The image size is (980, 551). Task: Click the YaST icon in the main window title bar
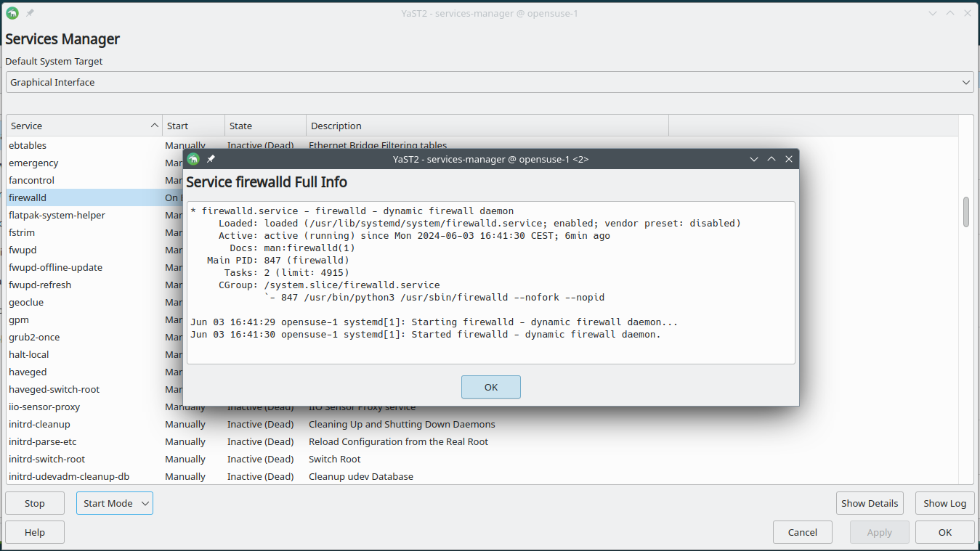(12, 13)
